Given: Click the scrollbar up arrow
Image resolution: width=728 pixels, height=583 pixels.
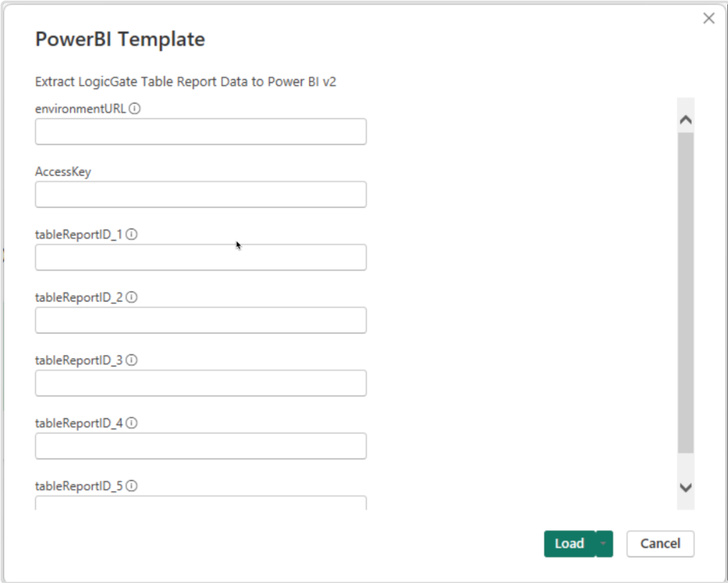Looking at the screenshot, I should point(686,120).
